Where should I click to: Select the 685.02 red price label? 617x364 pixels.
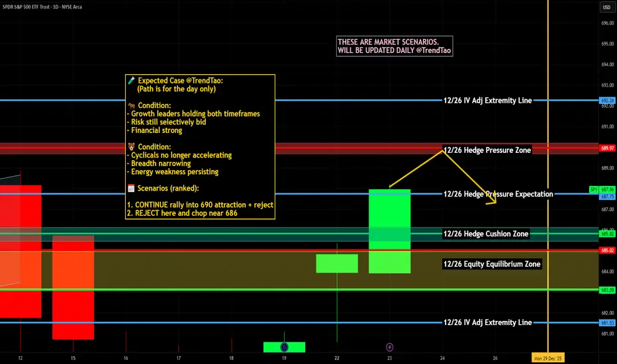click(607, 250)
